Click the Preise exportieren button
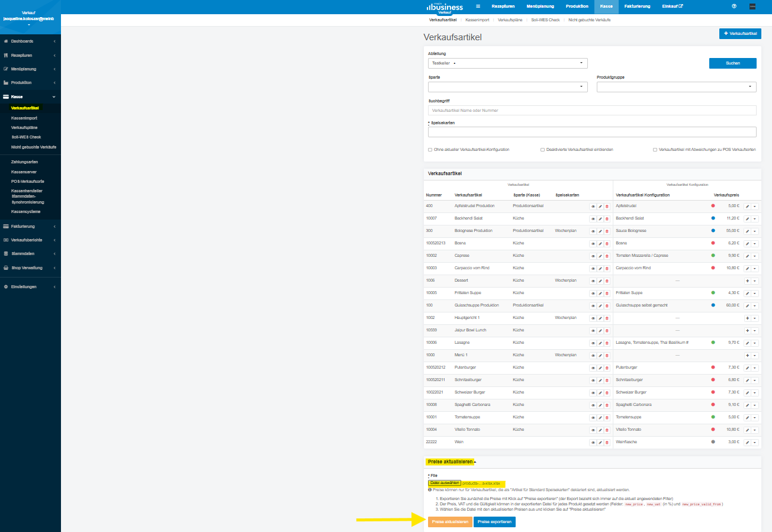Image resolution: width=772 pixels, height=532 pixels. pyautogui.click(x=494, y=522)
